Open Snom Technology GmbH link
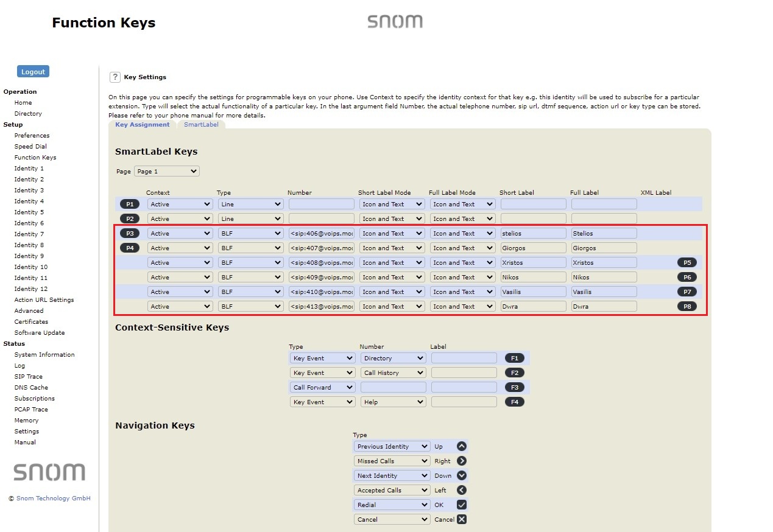Image resolution: width=773 pixels, height=532 pixels. point(53,498)
